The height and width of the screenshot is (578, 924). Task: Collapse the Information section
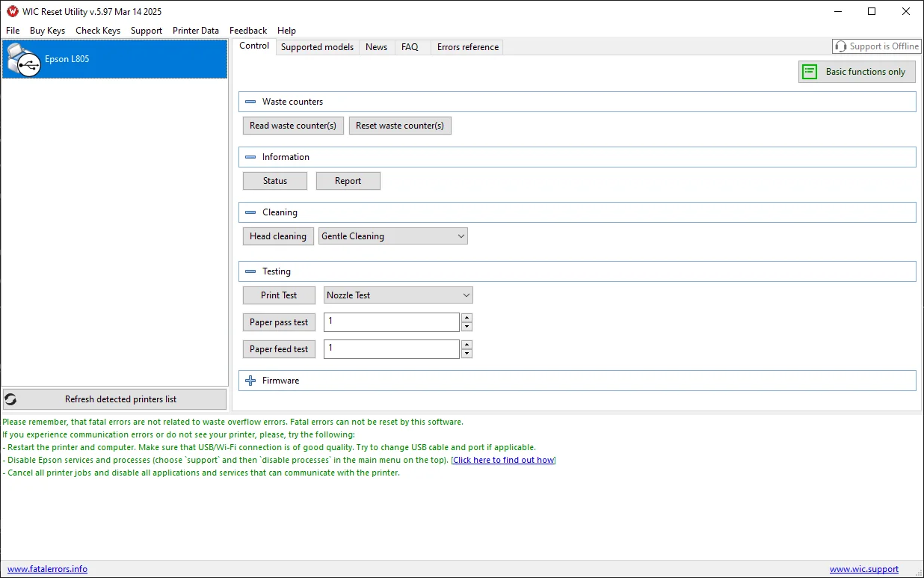(250, 157)
